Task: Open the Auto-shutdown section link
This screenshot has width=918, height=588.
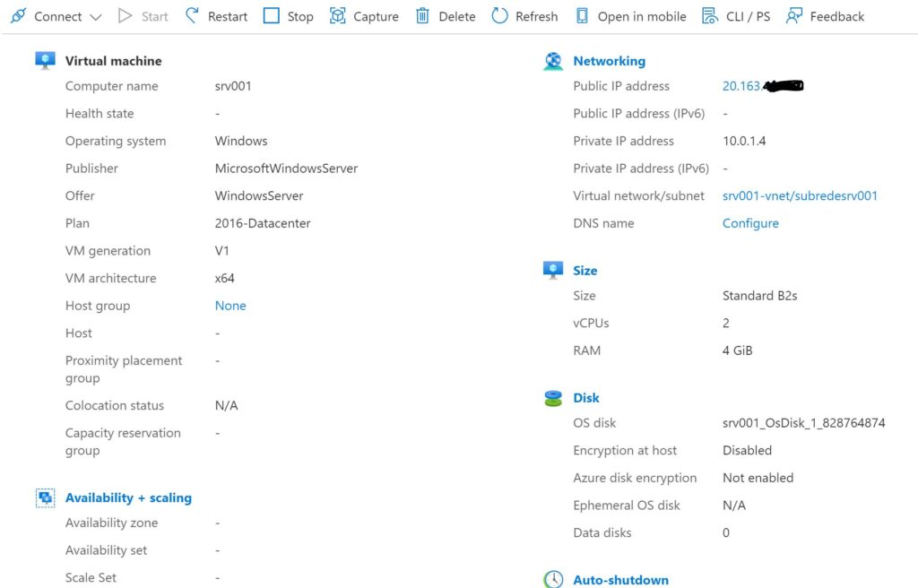Action: (621, 580)
